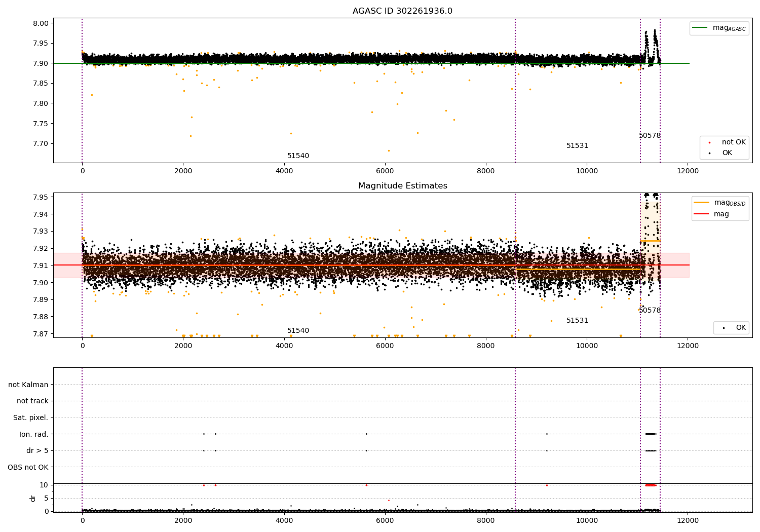
Task: Click the 6000 x-axis tick in top plot
Action: click(385, 171)
